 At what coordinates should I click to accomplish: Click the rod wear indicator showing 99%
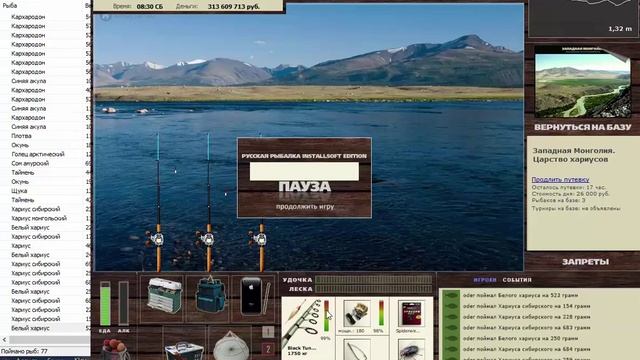click(x=326, y=316)
